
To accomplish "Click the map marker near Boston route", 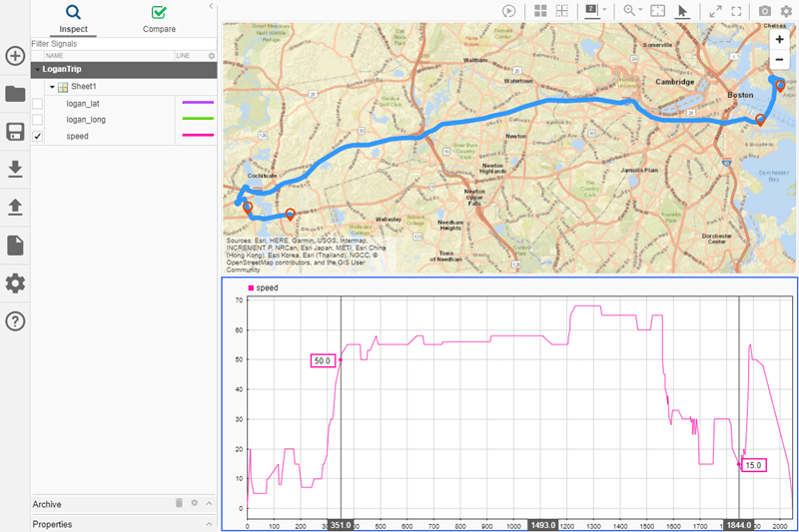I will coord(760,120).
